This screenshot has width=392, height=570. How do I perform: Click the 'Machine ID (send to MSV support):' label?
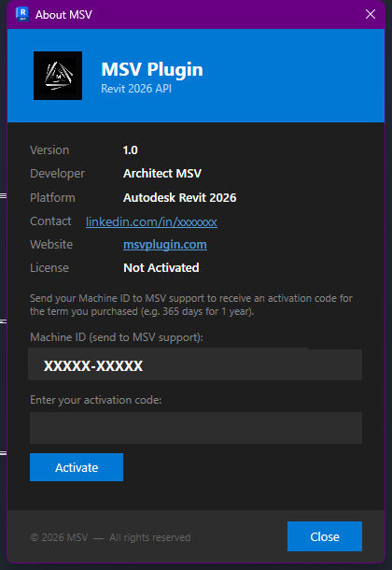click(x=117, y=337)
